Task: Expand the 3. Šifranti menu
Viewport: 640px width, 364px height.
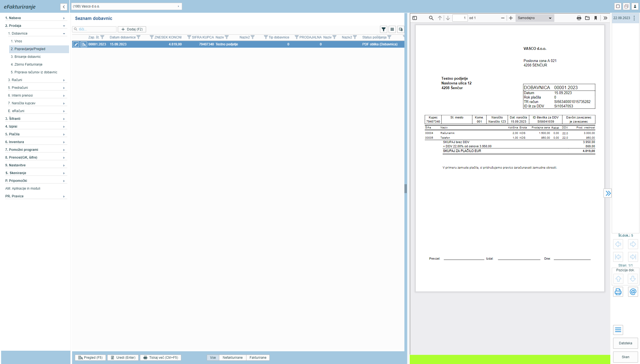Action: point(36,119)
